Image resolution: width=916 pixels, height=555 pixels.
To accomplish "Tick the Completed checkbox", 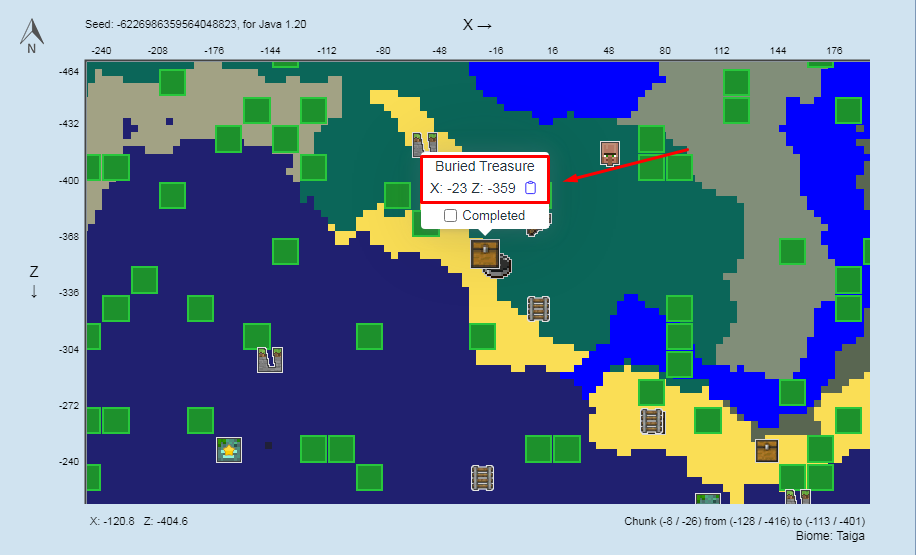I will [x=450, y=216].
